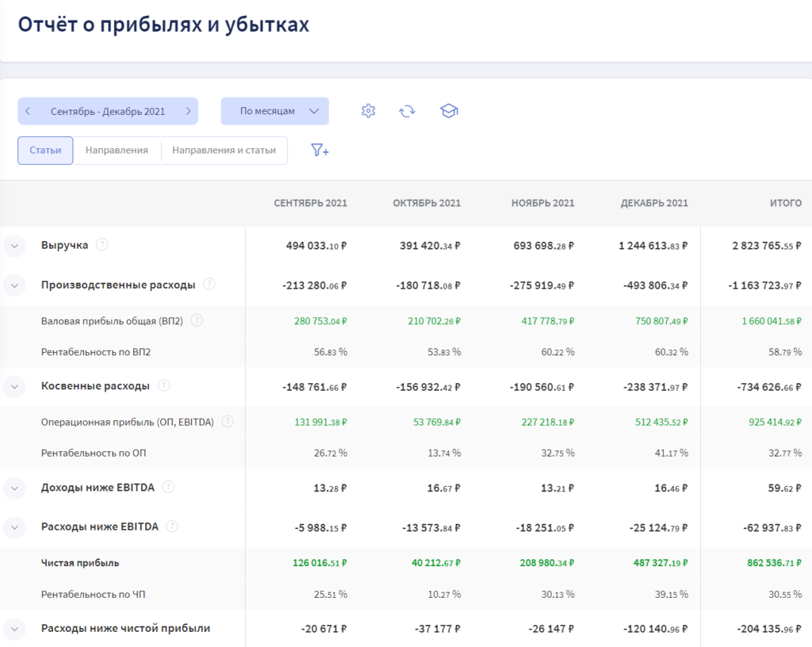
Task: Click help icon next to Косвенные расходы
Action: click(163, 386)
